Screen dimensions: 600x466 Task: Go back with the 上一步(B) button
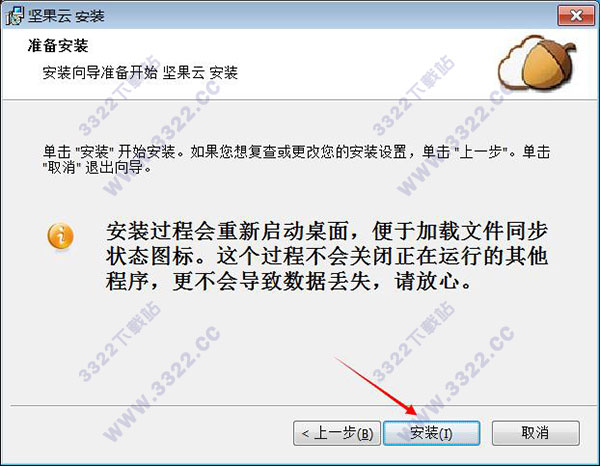click(337, 433)
